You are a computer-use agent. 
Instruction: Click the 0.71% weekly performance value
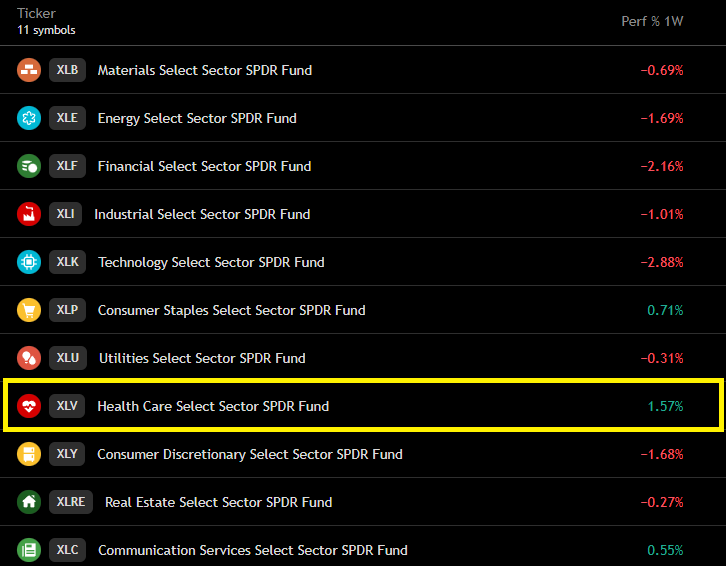click(x=665, y=310)
